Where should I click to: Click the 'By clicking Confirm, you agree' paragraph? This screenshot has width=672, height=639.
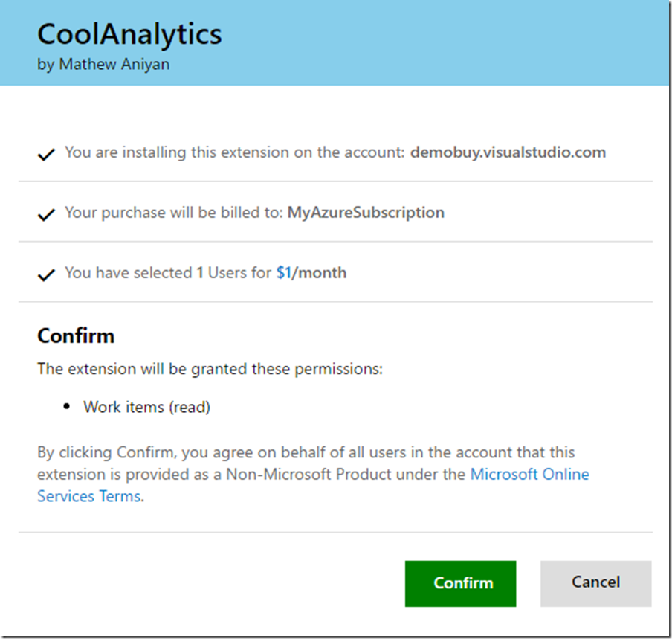click(313, 474)
